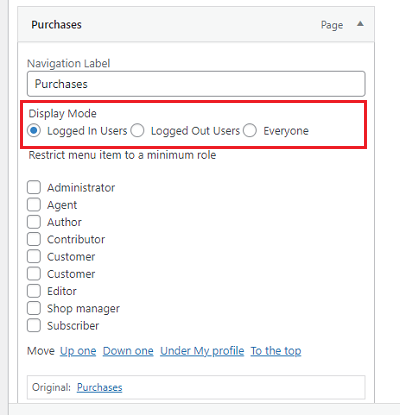Check the first Customer role checkbox

(x=34, y=257)
